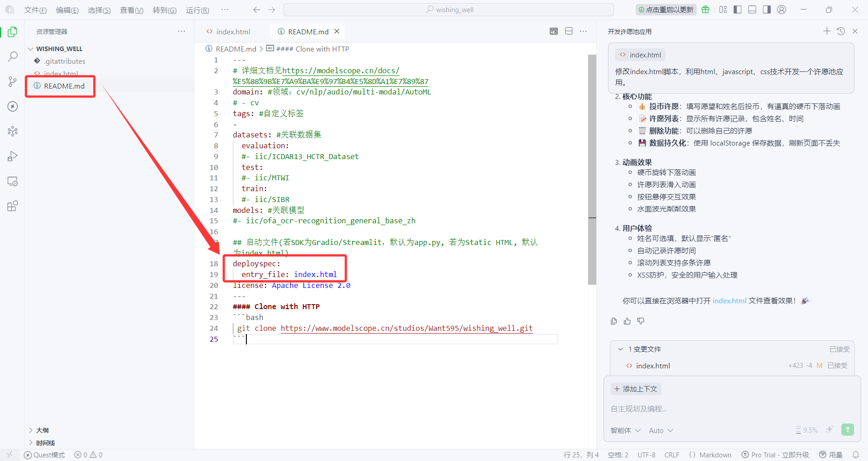Click the wishing_well command search box
This screenshot has height=461, width=868.
[448, 9]
